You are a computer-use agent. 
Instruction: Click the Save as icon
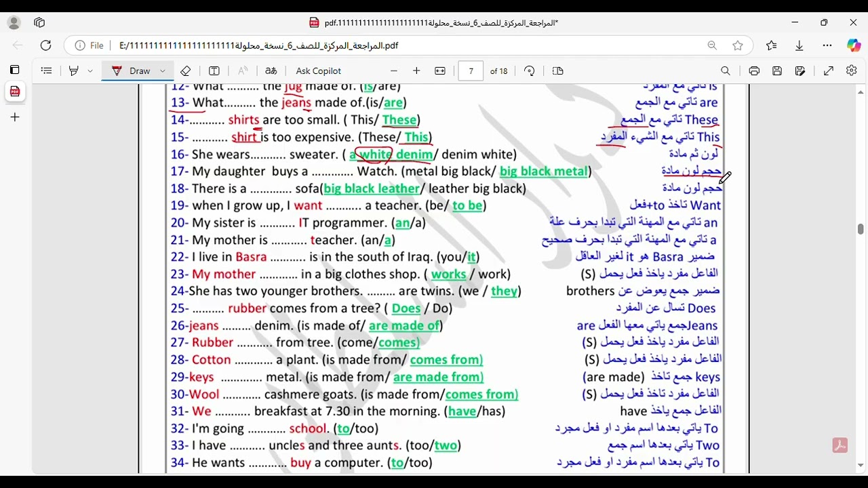[800, 70]
